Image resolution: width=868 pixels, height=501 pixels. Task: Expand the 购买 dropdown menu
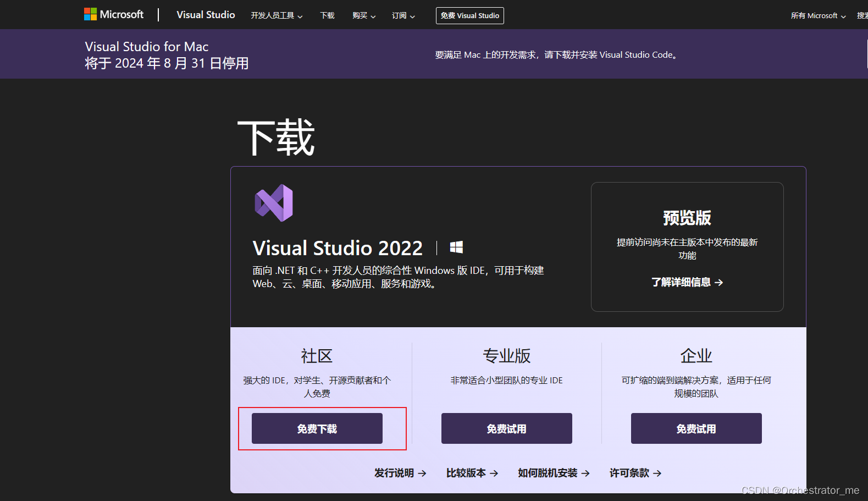(x=364, y=15)
